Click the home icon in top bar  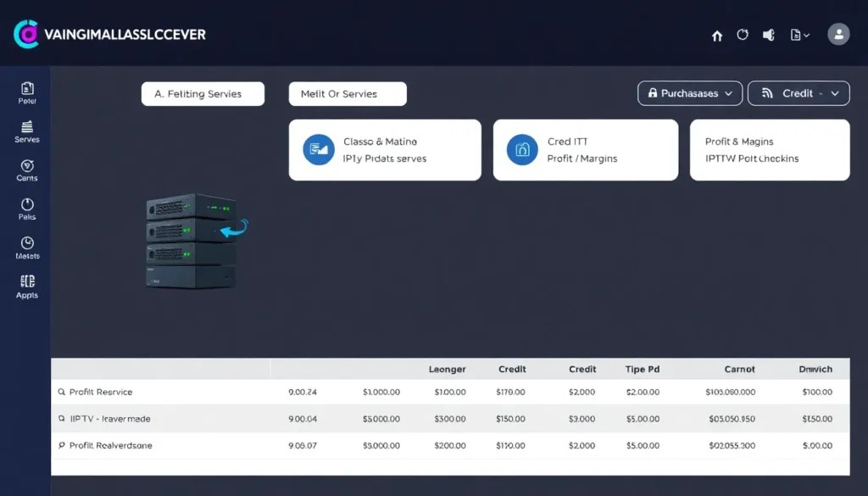tap(717, 36)
